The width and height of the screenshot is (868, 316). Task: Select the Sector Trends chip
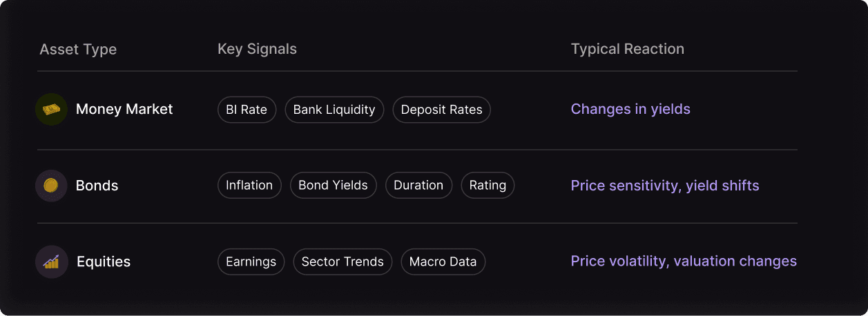(343, 262)
